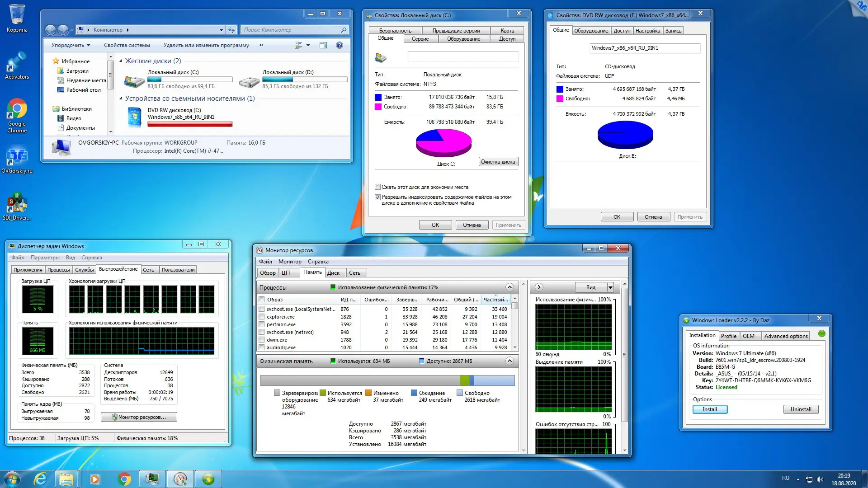The height and width of the screenshot is (488, 868).
Task: Open Internet Explorer from the taskbar
Action: click(40, 479)
